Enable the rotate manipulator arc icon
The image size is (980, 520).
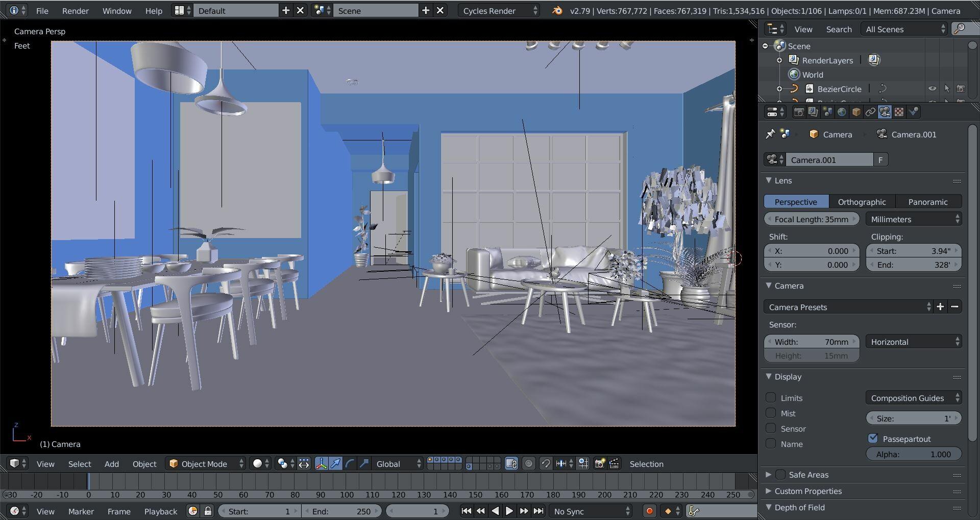click(350, 464)
